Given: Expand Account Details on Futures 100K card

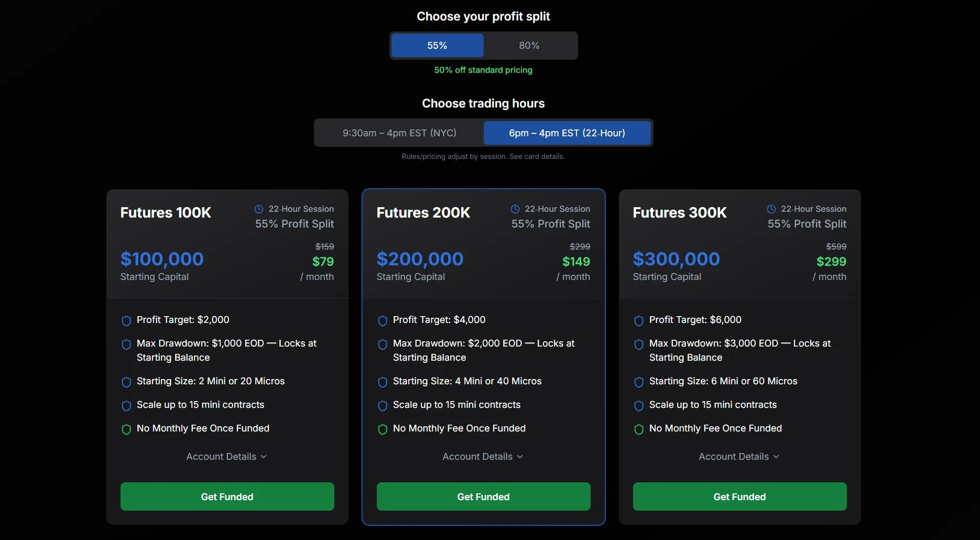Looking at the screenshot, I should (227, 457).
